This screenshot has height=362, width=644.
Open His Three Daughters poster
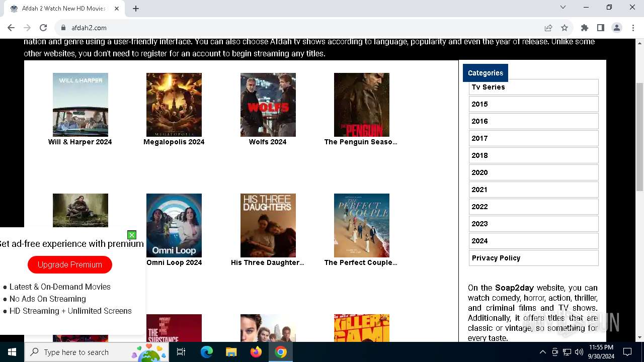coord(268,225)
